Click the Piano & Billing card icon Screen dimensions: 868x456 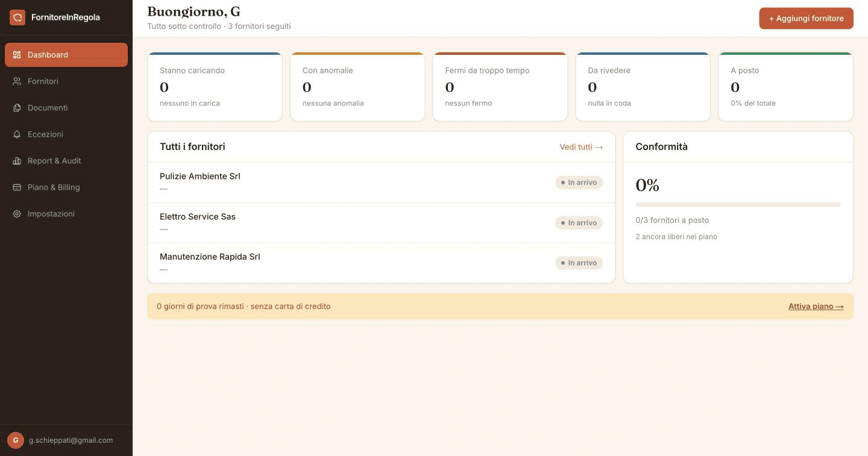17,187
